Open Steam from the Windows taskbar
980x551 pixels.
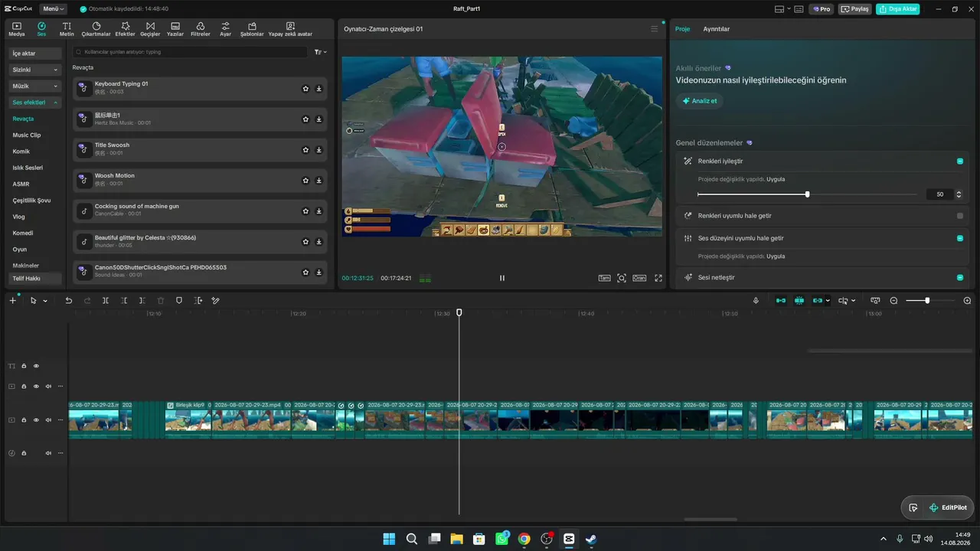pyautogui.click(x=590, y=539)
